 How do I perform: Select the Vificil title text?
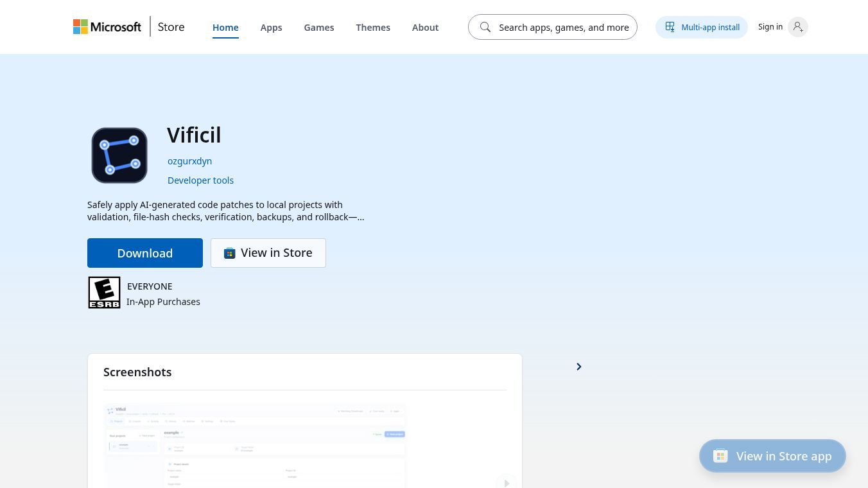point(194,135)
